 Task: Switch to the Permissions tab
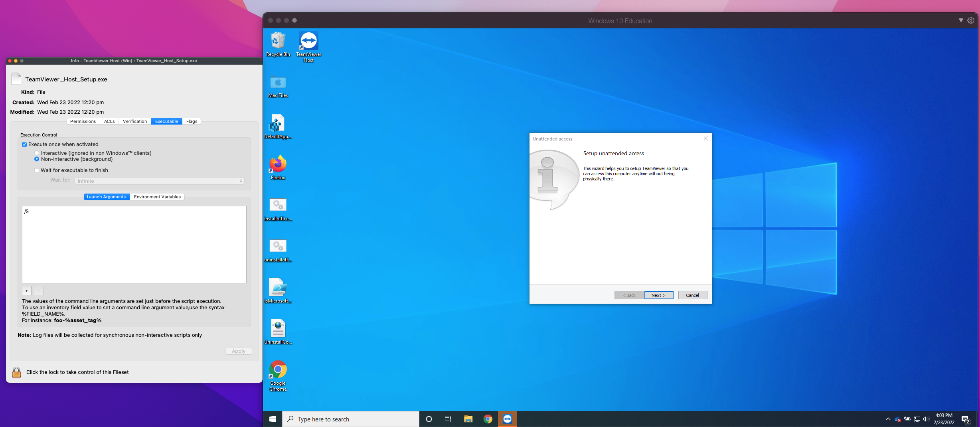click(x=83, y=121)
